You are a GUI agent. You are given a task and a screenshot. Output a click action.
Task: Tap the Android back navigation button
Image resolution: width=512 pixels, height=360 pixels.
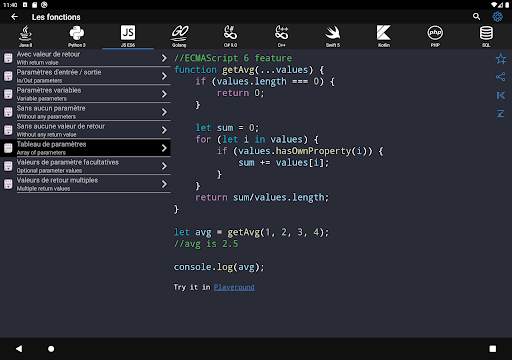(19, 349)
